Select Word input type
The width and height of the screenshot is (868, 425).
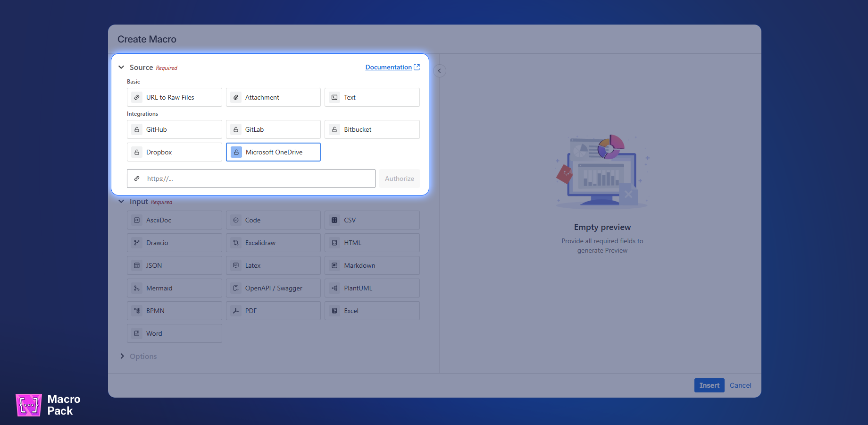175,333
